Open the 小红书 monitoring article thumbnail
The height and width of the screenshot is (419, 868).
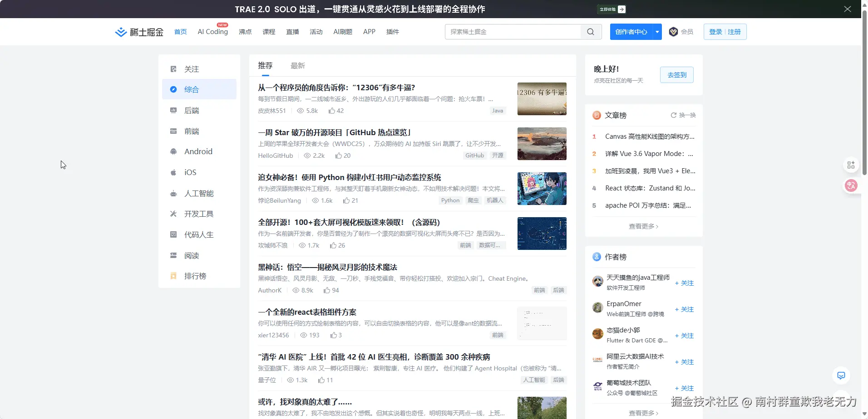click(542, 189)
